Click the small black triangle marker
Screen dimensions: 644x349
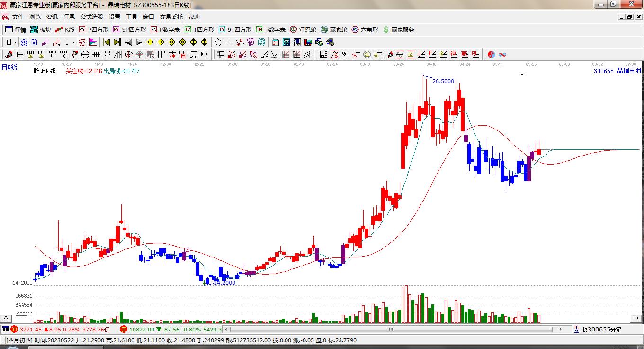pos(522,75)
